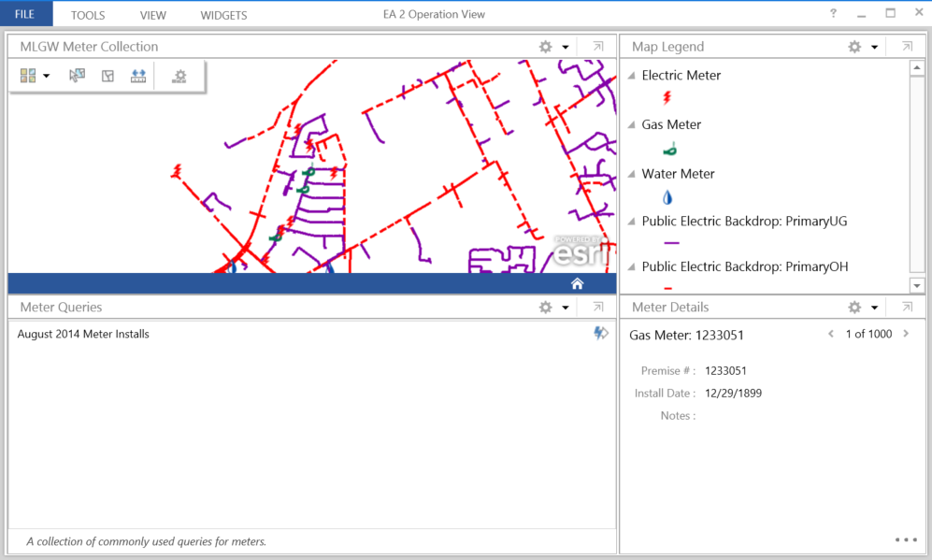
Task: Open Meter Details more options ellipsis
Action: (x=906, y=539)
